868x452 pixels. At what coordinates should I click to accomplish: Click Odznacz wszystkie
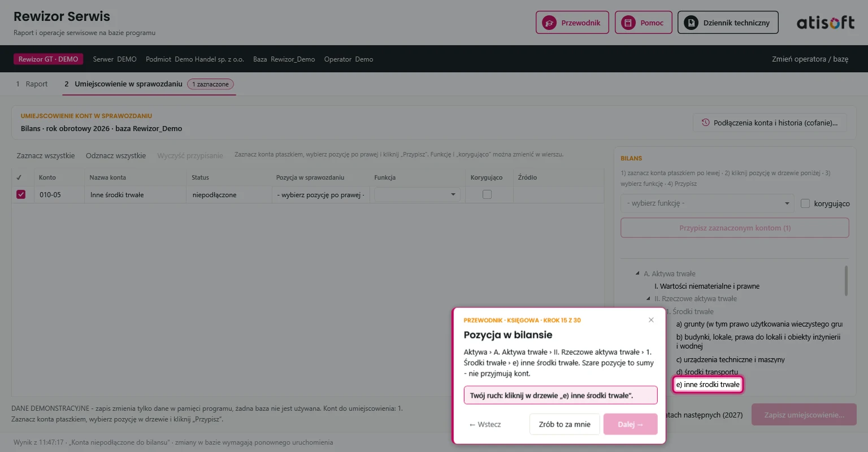click(116, 155)
